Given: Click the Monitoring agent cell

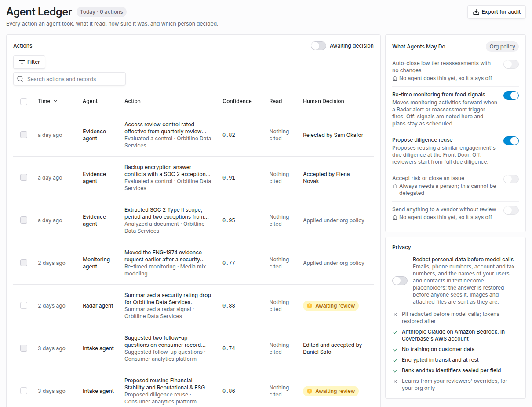Looking at the screenshot, I should pyautogui.click(x=96, y=263).
